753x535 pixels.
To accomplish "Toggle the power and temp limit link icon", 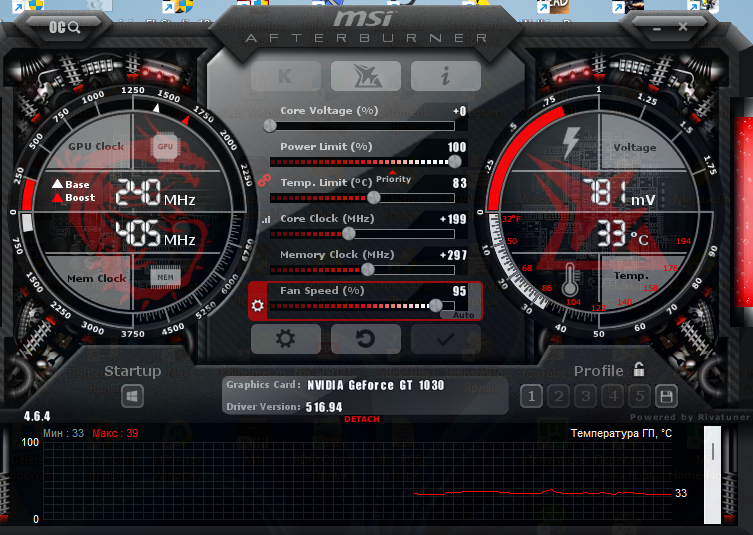I will coord(264,181).
